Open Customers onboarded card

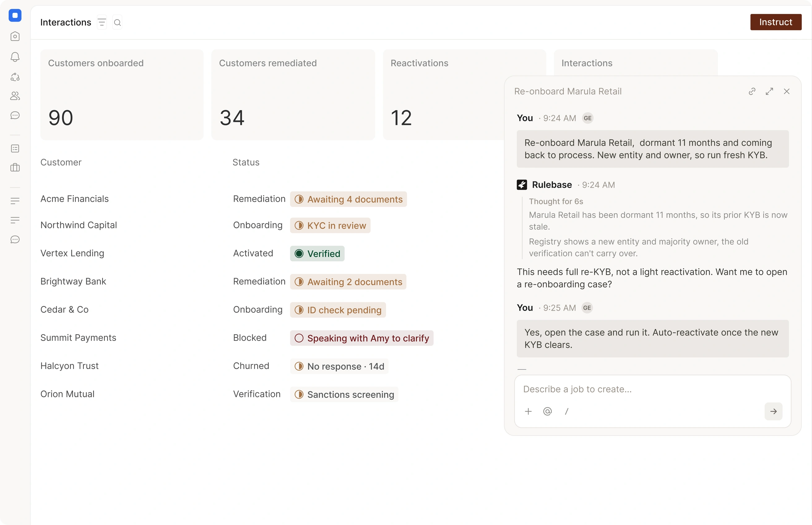pyautogui.click(x=122, y=94)
